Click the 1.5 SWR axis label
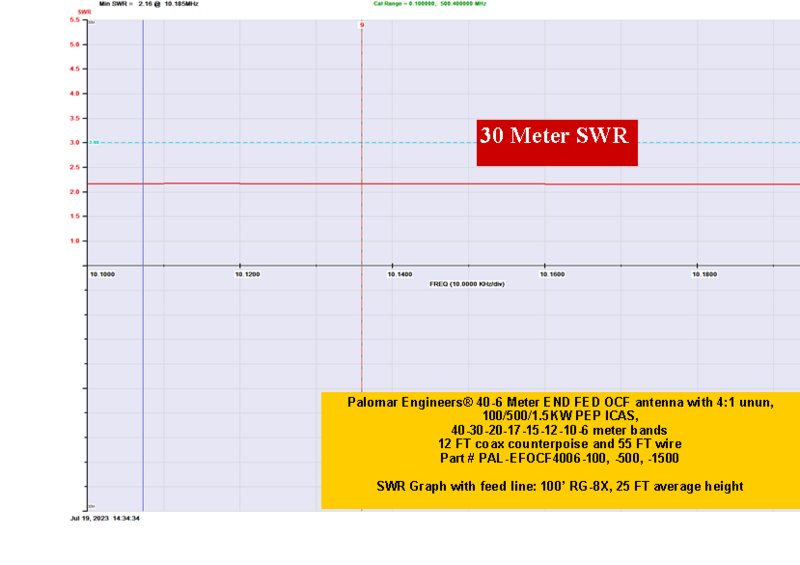Screen dimensions: 800x565 (74, 216)
